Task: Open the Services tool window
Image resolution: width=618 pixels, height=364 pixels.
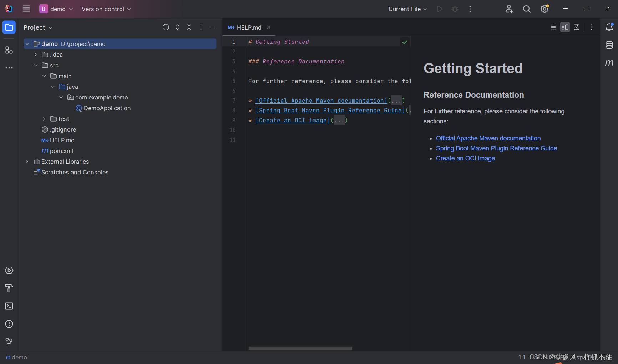Action: (x=9, y=271)
